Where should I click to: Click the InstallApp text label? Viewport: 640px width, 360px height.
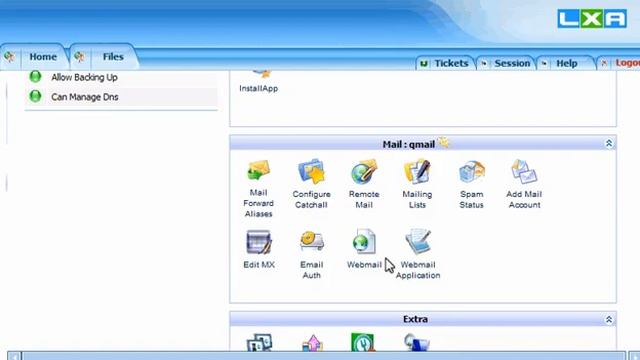(x=258, y=89)
